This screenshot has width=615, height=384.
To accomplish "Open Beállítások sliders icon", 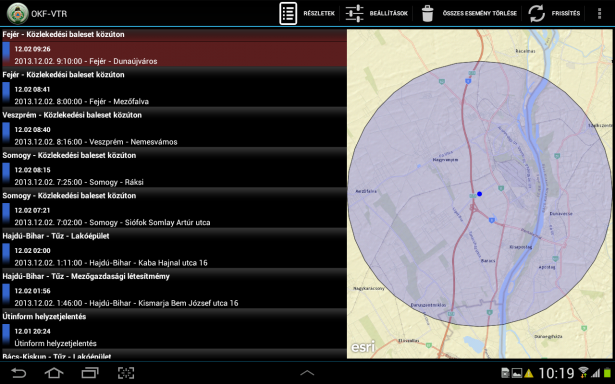I will click(x=354, y=13).
